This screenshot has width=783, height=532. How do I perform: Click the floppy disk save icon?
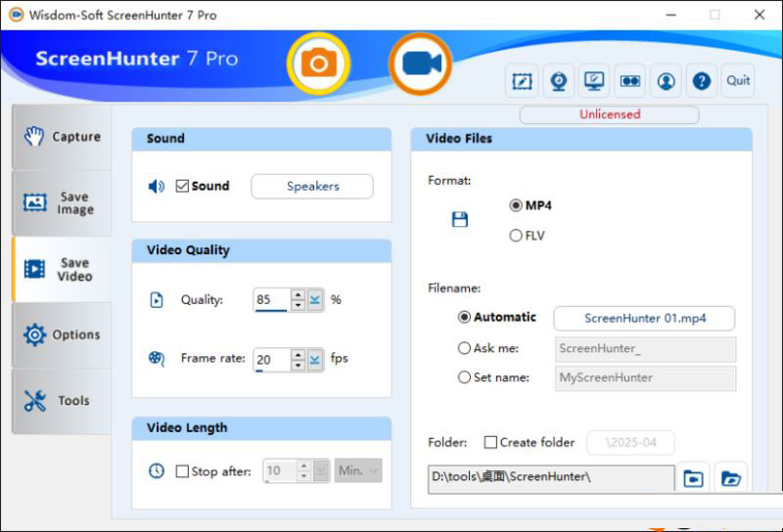tap(460, 219)
